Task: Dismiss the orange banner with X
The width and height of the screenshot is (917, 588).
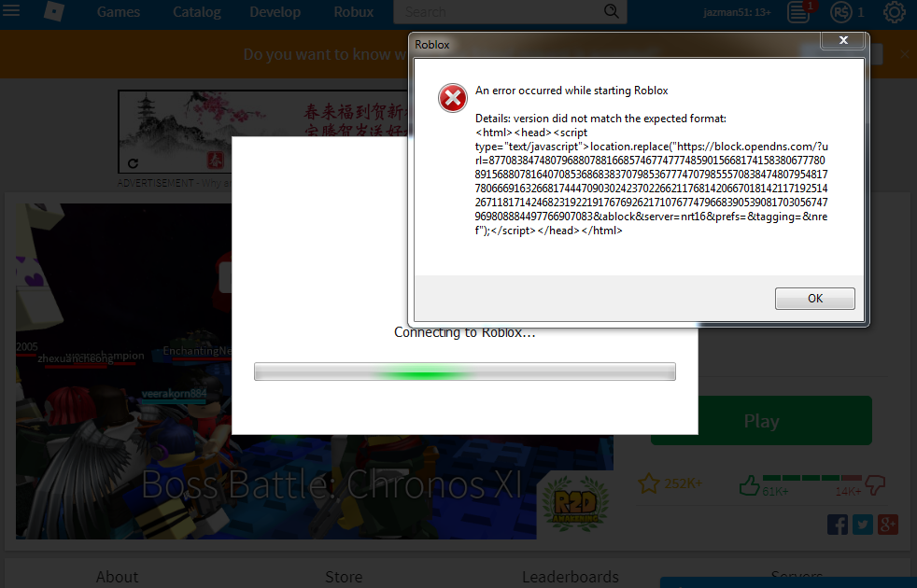Action: tap(905, 54)
